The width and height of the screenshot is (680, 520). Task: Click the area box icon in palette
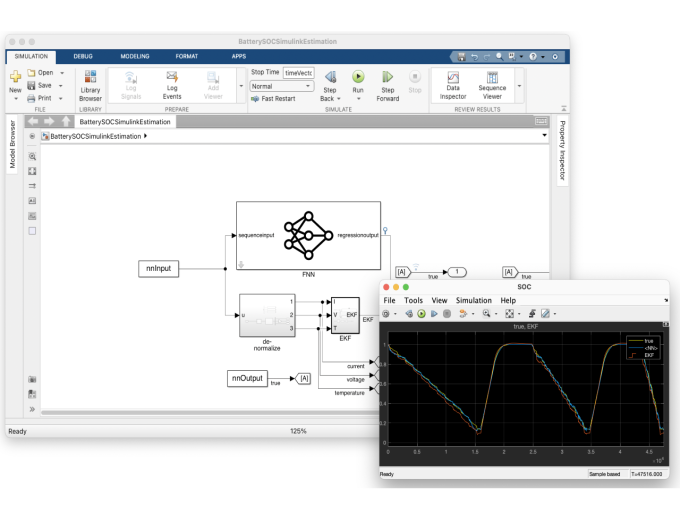click(x=32, y=231)
